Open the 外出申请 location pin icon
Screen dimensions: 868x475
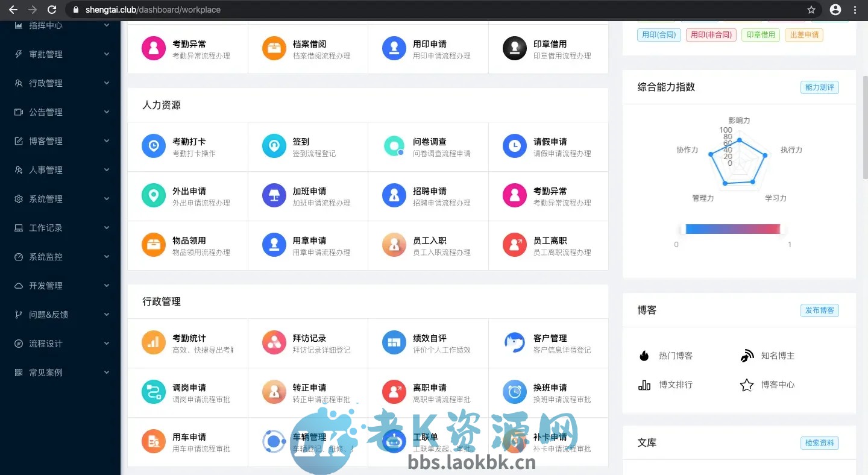(x=154, y=195)
